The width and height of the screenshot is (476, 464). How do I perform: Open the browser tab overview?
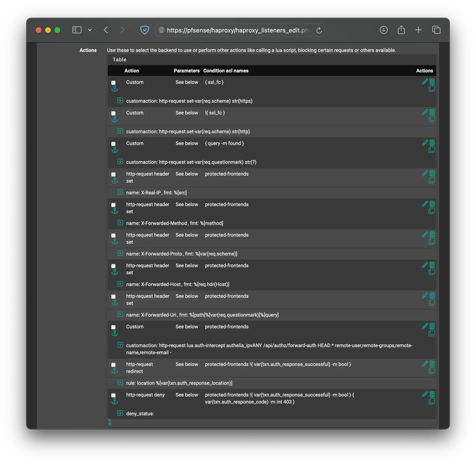tap(436, 29)
